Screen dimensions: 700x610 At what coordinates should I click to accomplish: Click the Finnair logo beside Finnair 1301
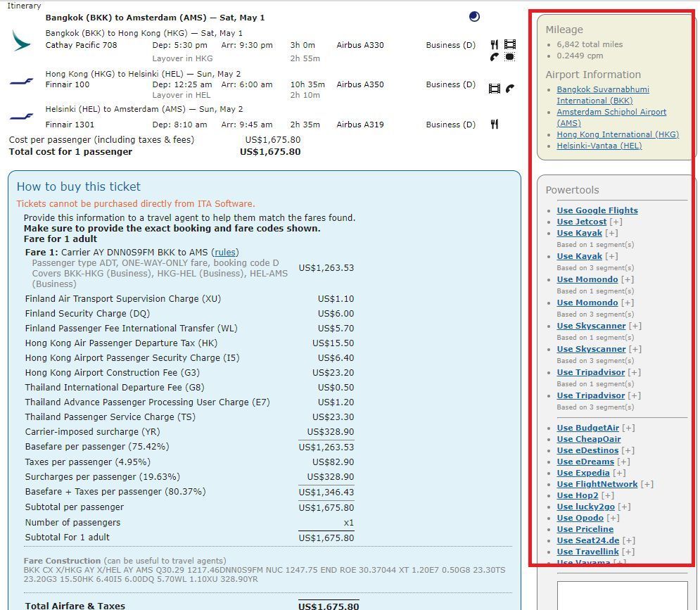point(21,117)
